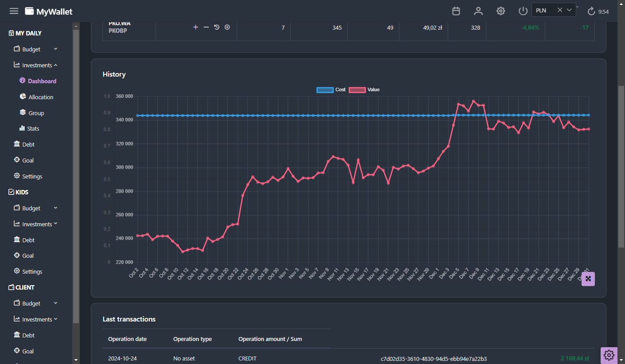Open Settings under KIDS

tap(28, 271)
